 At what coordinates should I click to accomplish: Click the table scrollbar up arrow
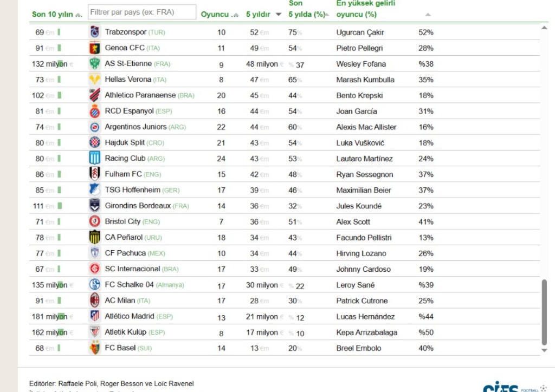[x=544, y=27]
